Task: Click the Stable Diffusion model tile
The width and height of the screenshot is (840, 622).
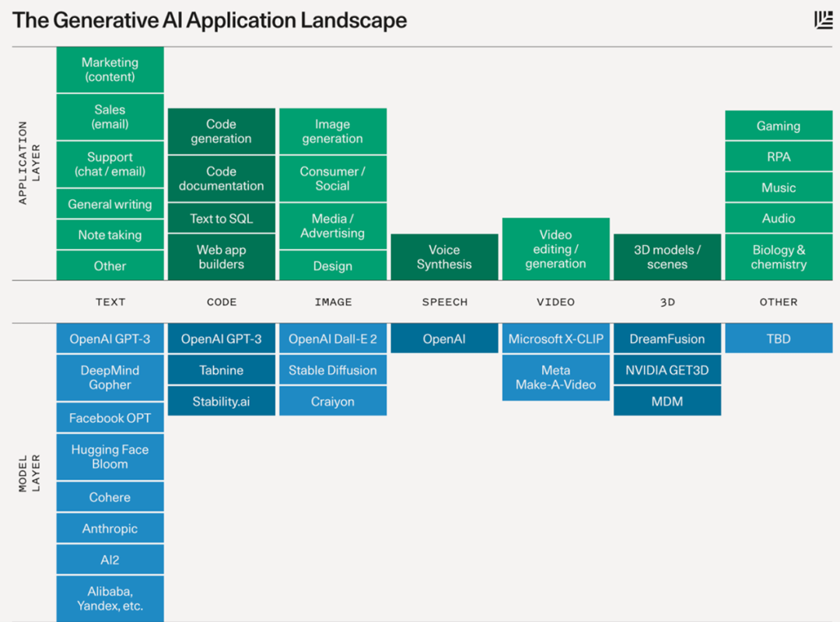Action: tap(333, 370)
